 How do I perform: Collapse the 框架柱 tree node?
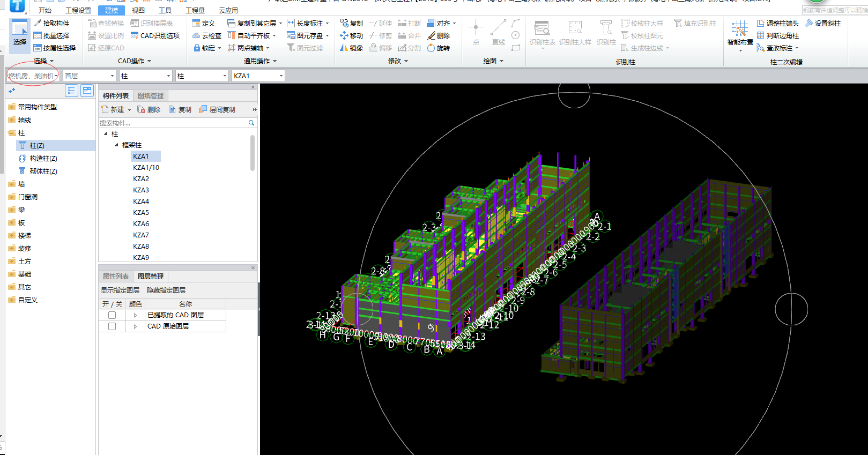[x=116, y=145]
